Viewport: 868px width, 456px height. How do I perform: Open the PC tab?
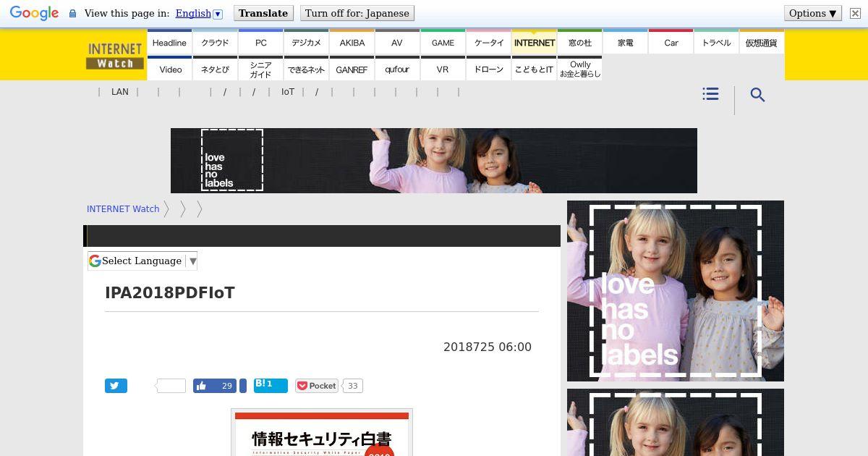(x=260, y=42)
